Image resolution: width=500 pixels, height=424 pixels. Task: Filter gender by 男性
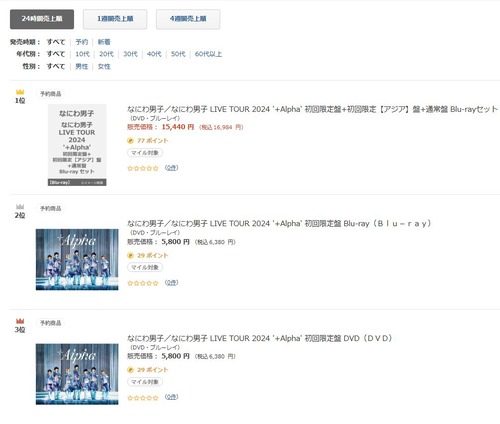82,66
